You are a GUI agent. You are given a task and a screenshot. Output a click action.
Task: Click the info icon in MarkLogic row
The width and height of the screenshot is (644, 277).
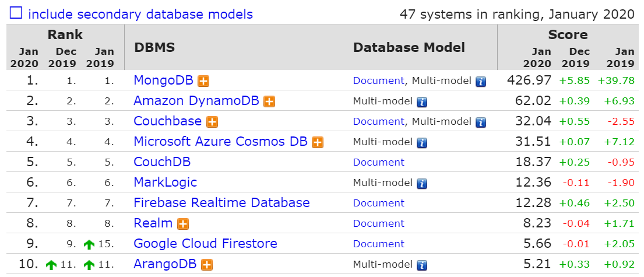coord(421,184)
